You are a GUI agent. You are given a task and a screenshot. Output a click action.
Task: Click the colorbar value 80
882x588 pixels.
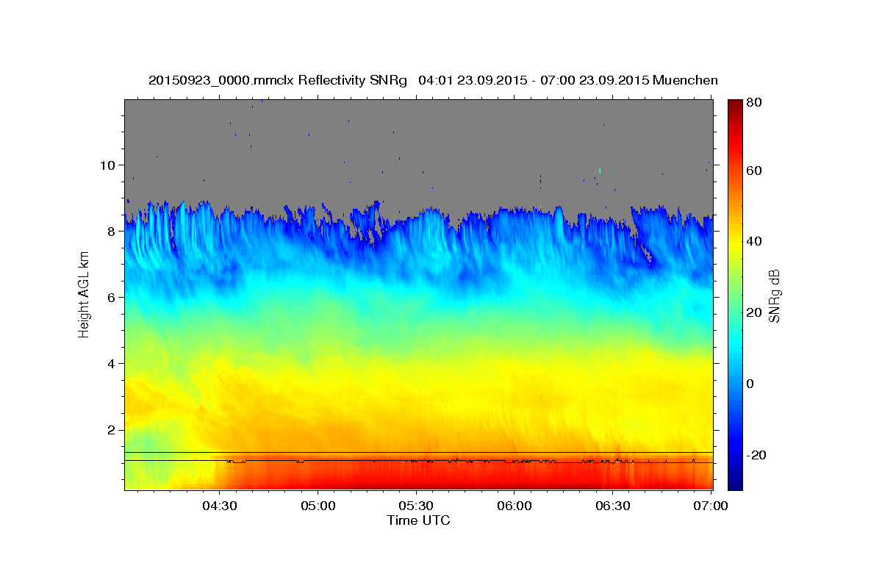point(754,102)
